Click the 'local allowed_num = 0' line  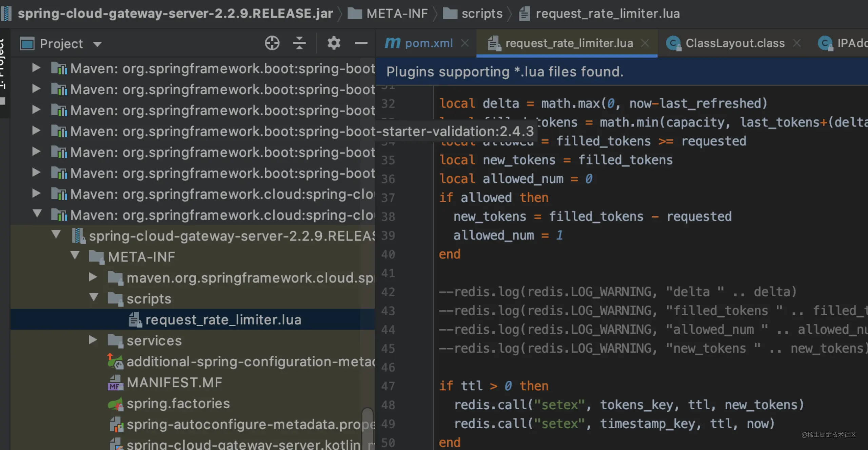click(515, 179)
